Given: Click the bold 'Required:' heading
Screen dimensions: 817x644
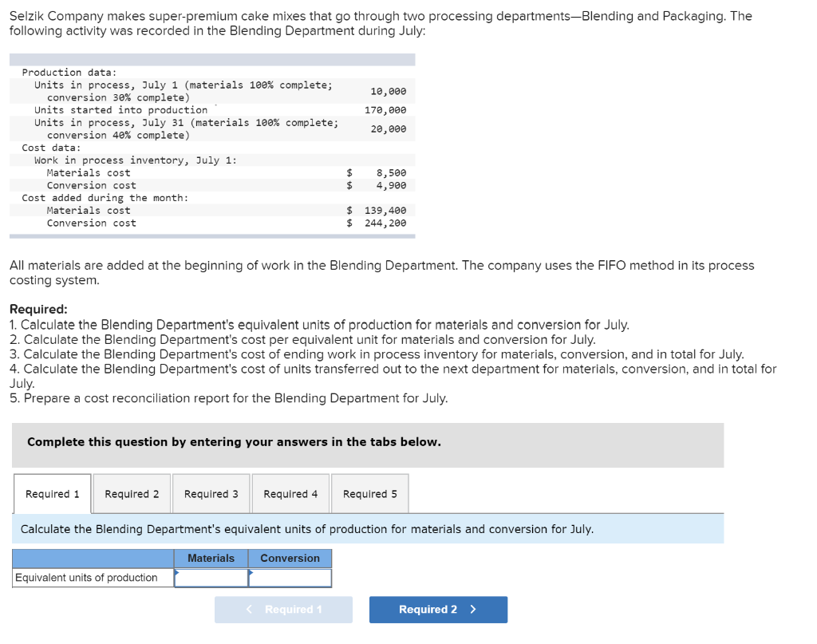Looking at the screenshot, I should click(x=38, y=309).
